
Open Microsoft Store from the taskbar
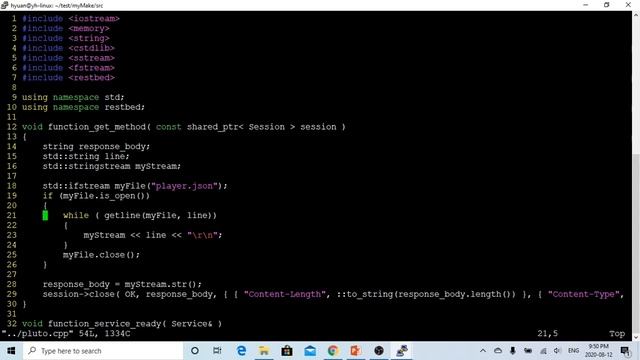(x=287, y=351)
